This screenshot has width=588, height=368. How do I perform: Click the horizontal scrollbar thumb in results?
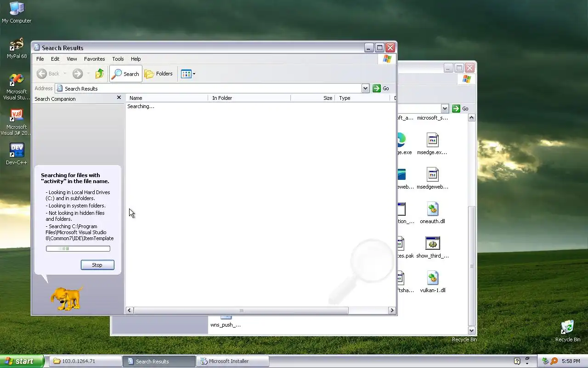241,310
